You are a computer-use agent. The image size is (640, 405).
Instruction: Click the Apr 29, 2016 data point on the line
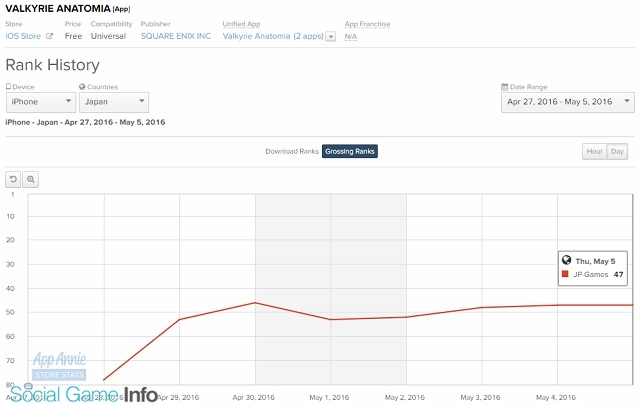click(180, 319)
